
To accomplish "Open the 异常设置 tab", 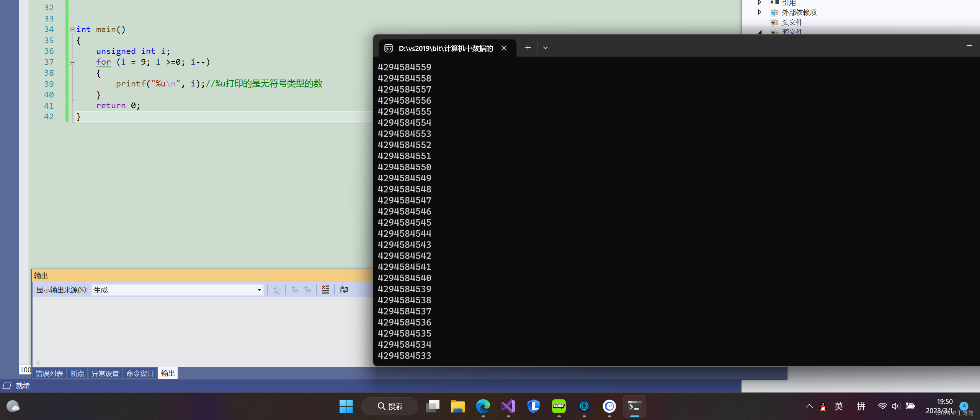I will click(105, 373).
